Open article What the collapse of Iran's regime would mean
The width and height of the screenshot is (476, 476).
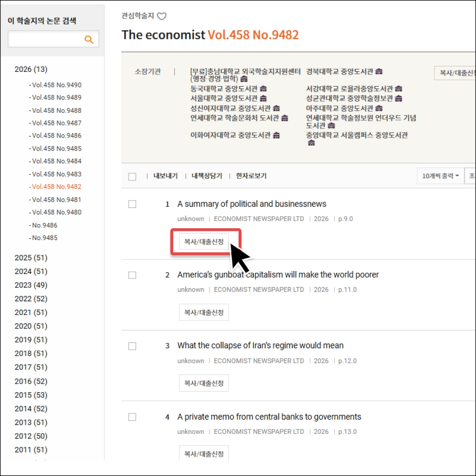[260, 346]
